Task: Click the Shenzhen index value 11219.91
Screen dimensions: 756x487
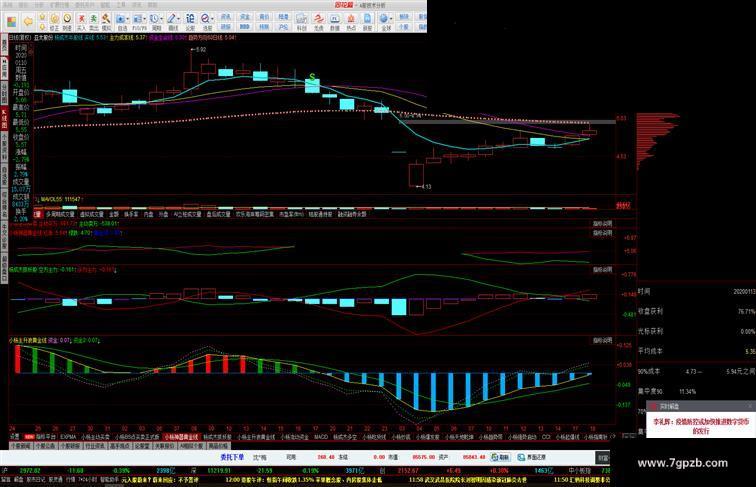Action: coord(218,470)
